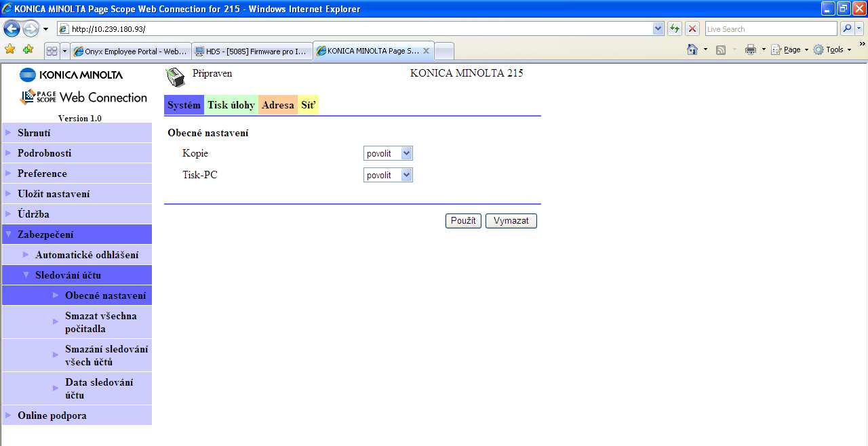Click the printer status icon
This screenshot has width=868, height=446.
pos(176,77)
